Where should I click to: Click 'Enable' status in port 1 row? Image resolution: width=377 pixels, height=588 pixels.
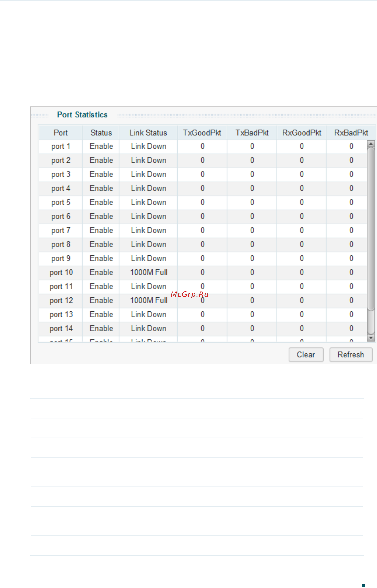pyautogui.click(x=101, y=146)
